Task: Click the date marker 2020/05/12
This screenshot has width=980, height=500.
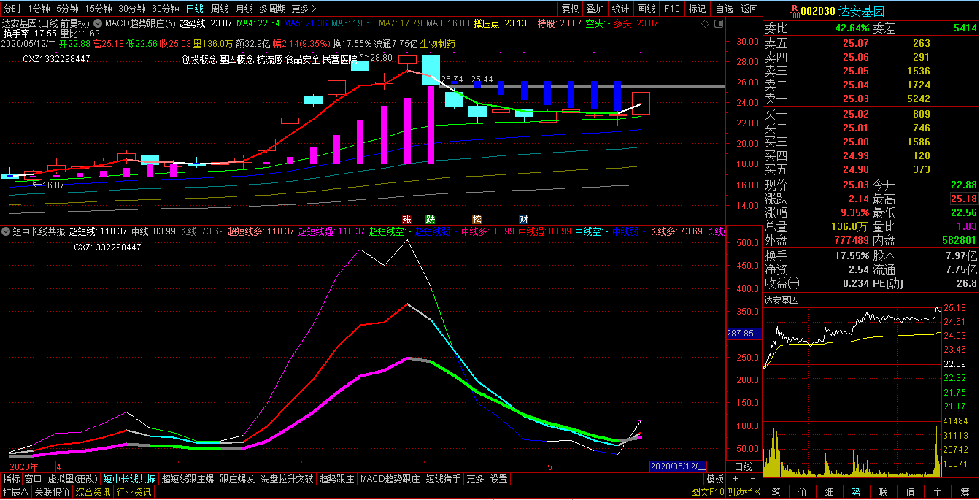Action: point(678,466)
